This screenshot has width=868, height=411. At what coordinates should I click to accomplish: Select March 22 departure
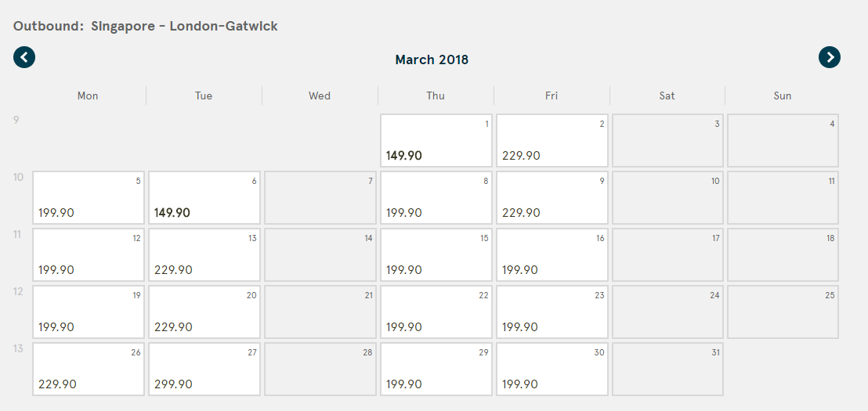[x=436, y=312]
